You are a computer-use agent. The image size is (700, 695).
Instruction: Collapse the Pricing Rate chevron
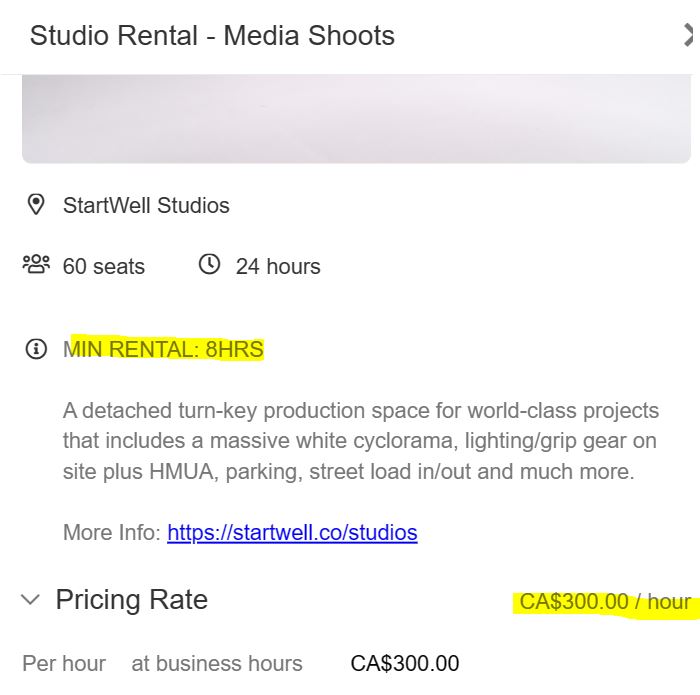(31, 600)
